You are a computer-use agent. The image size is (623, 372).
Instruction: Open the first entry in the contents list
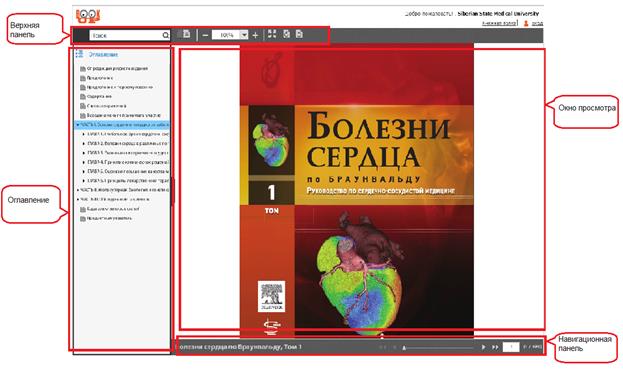click(114, 68)
